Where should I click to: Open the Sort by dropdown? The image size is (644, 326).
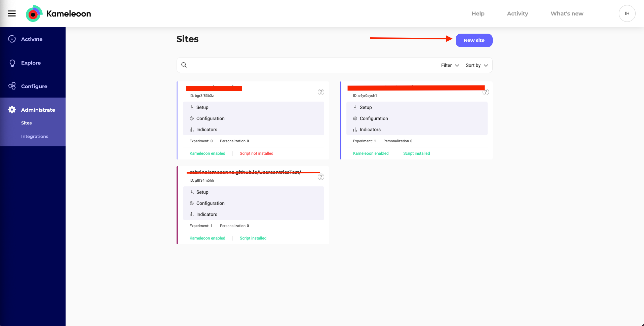click(x=477, y=65)
